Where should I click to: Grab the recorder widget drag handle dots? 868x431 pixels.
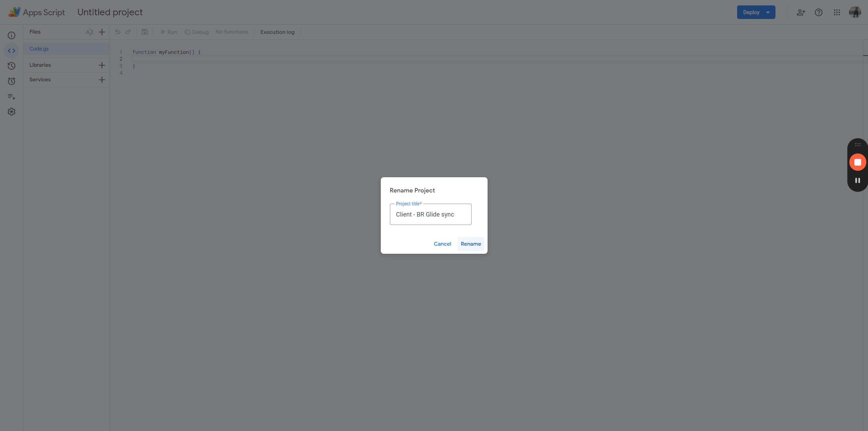click(857, 145)
